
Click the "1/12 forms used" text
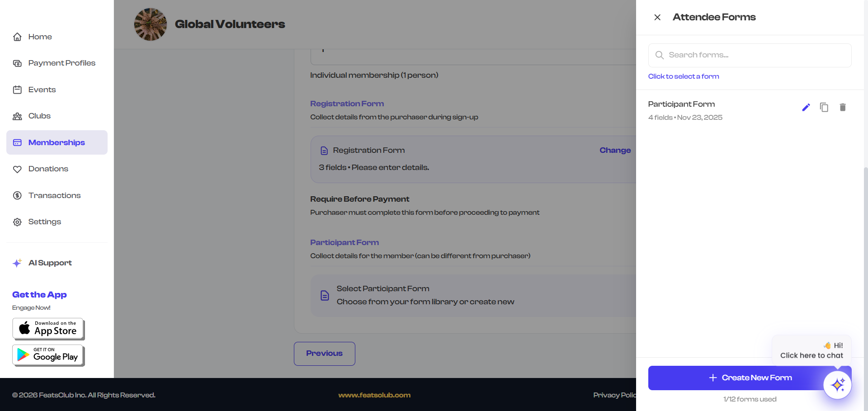point(750,399)
